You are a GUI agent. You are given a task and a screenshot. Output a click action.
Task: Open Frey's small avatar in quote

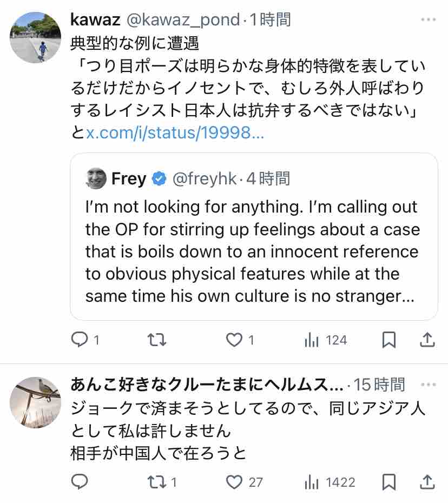96,178
